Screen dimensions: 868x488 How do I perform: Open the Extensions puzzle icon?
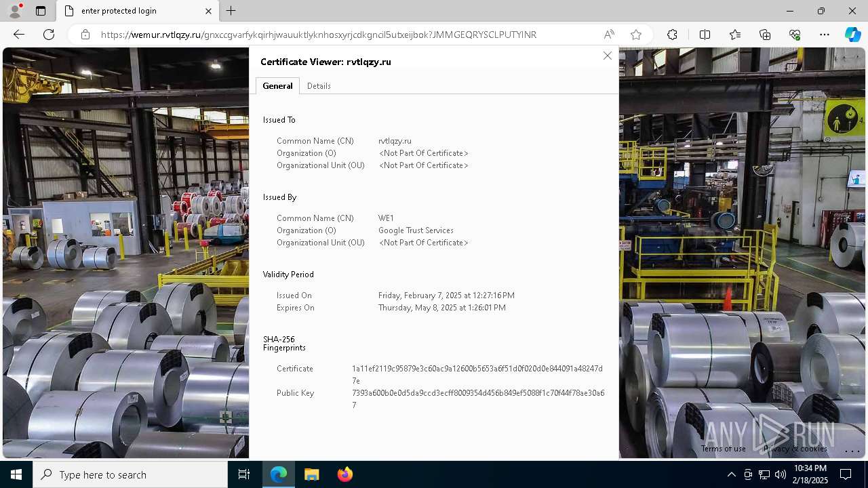672,35
